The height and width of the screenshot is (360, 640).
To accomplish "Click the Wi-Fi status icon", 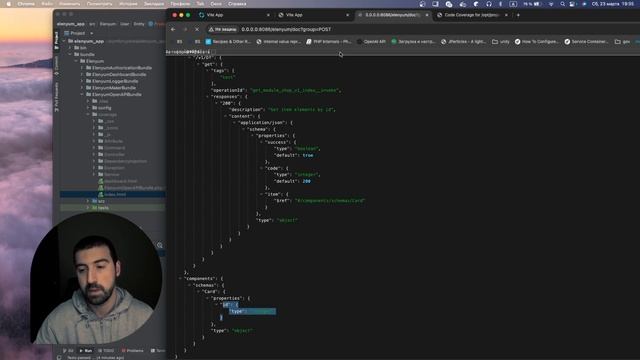I will coord(551,4).
